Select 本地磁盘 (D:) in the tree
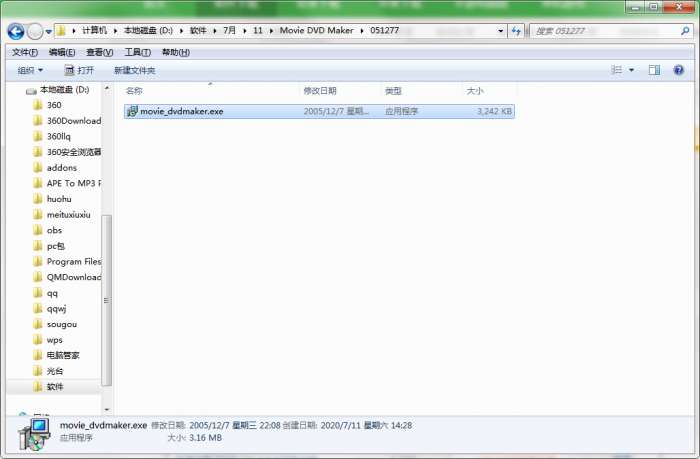Viewport: 700px width, 459px height. point(58,90)
